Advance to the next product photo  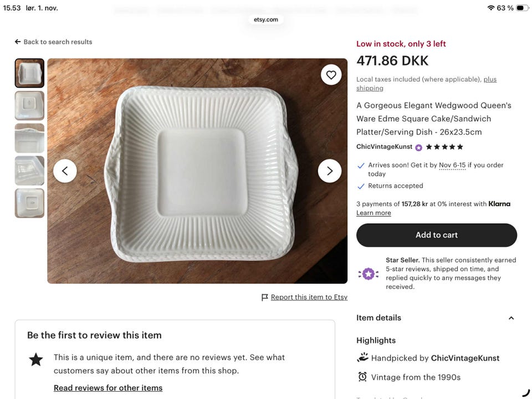click(330, 171)
